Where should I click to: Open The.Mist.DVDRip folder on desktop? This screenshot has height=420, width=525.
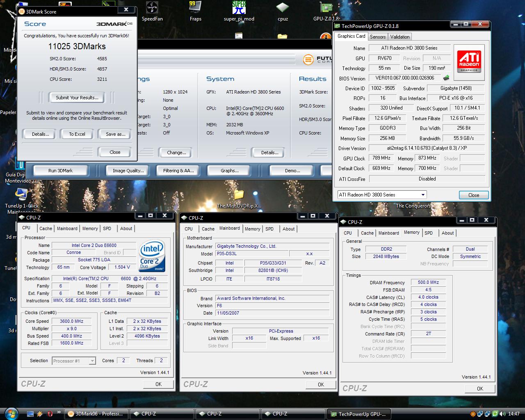point(239,199)
